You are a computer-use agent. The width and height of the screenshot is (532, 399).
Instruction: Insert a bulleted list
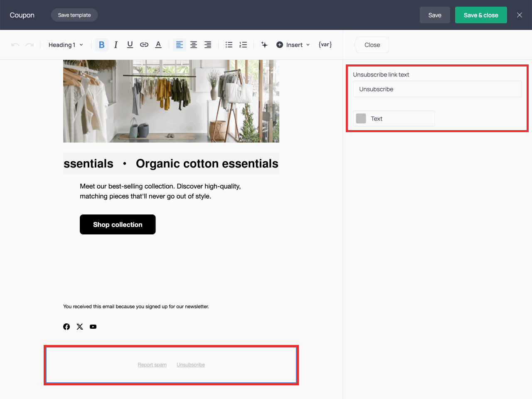(229, 45)
